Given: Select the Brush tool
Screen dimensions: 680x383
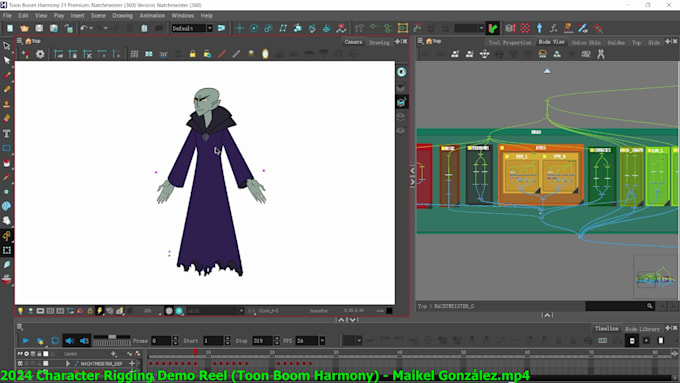Looking at the screenshot, I should 7,75.
